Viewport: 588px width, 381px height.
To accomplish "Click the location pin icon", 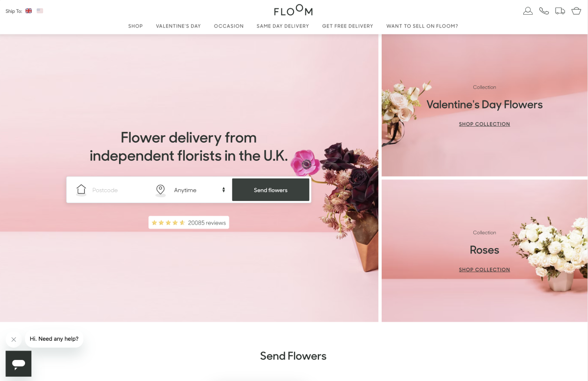I will [x=160, y=190].
